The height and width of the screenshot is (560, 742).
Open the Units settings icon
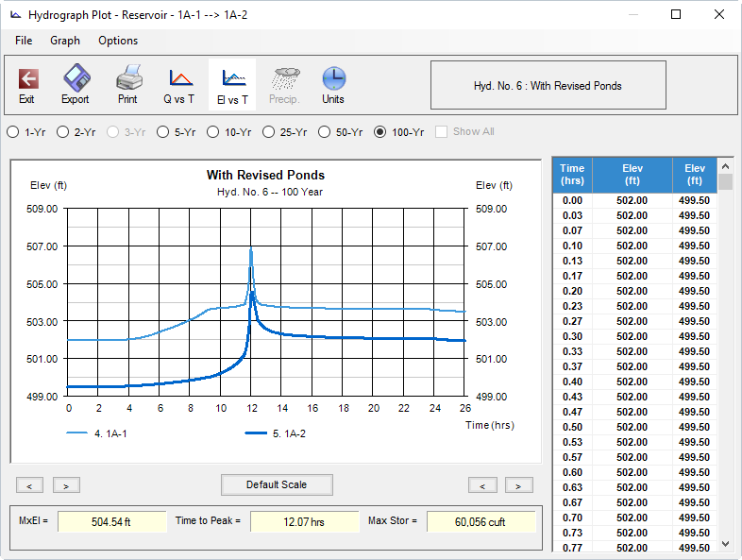[x=333, y=85]
